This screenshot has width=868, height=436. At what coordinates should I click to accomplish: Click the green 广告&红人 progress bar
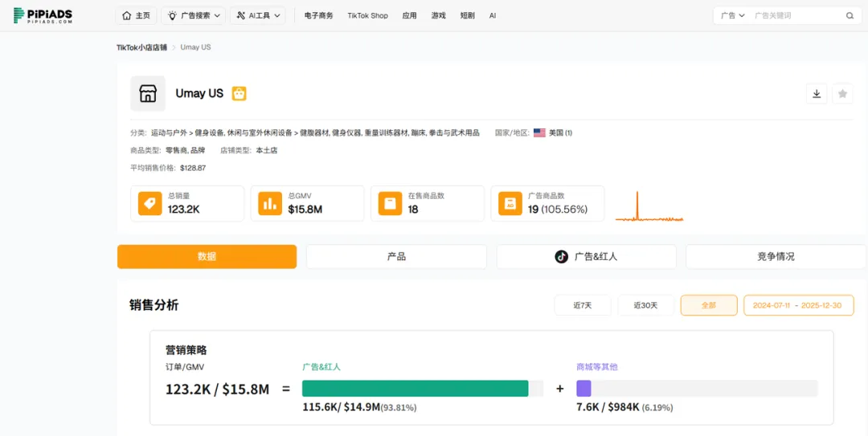tap(415, 389)
